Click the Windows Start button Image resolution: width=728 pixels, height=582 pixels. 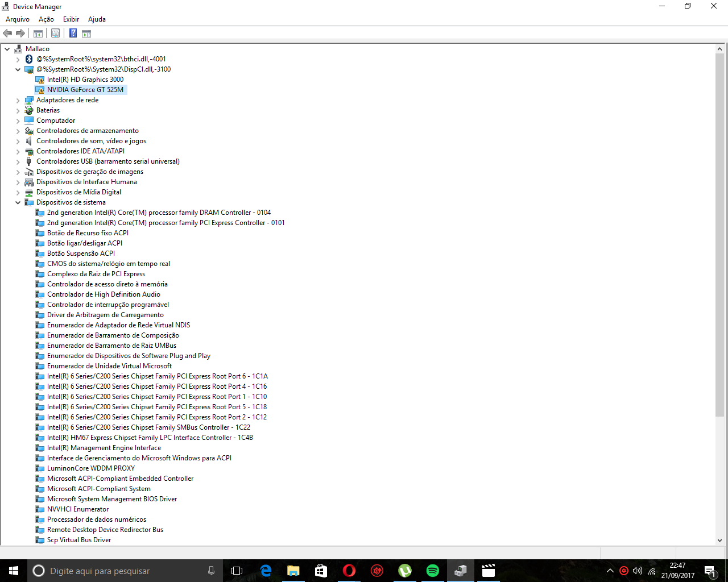coord(14,571)
